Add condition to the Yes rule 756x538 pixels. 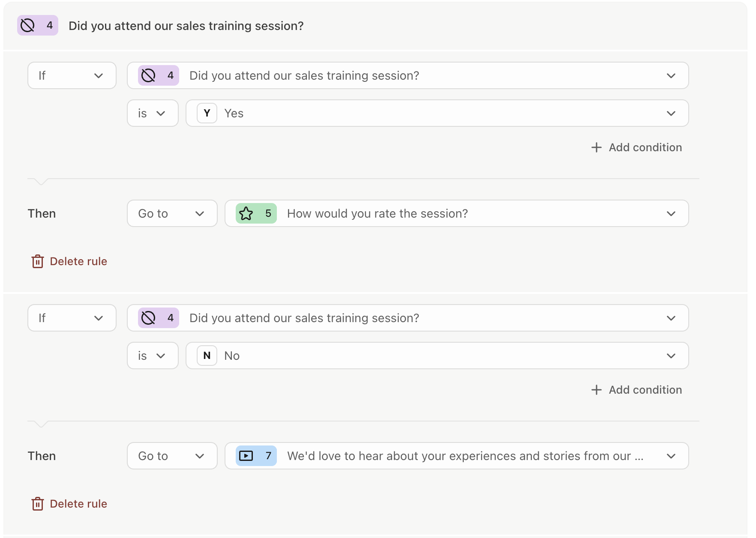(x=637, y=147)
